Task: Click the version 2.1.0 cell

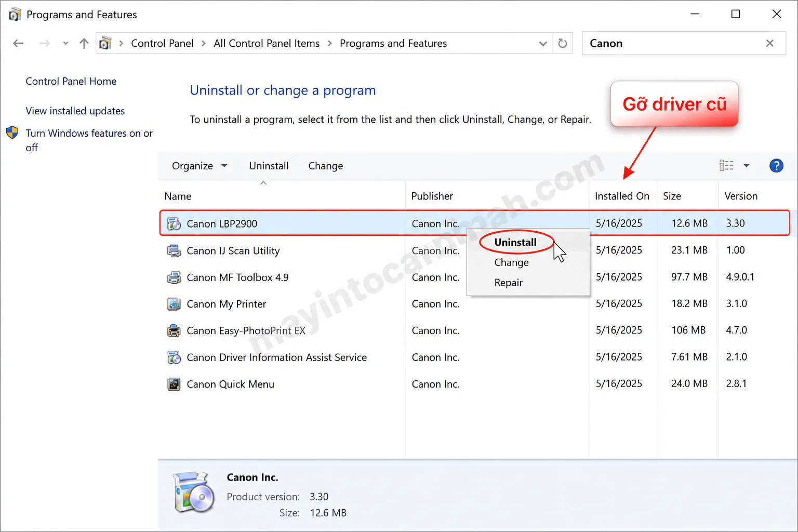Action: (736, 357)
